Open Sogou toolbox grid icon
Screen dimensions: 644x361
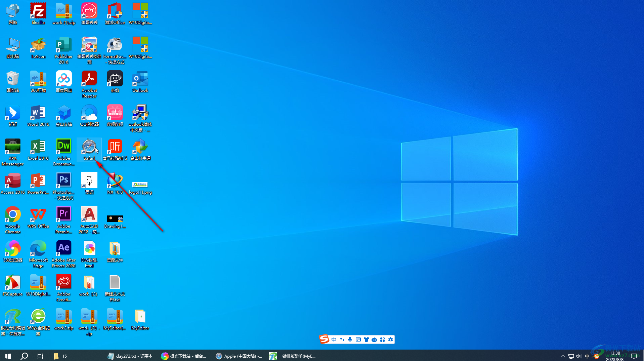click(x=382, y=339)
